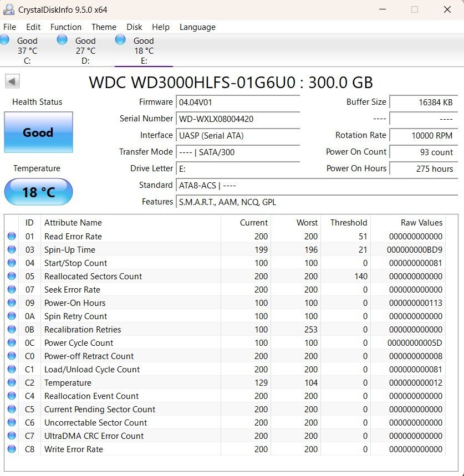This screenshot has height=476, width=464.
Task: Click status orb for Spin Retry Count
Action: pyautogui.click(x=12, y=316)
